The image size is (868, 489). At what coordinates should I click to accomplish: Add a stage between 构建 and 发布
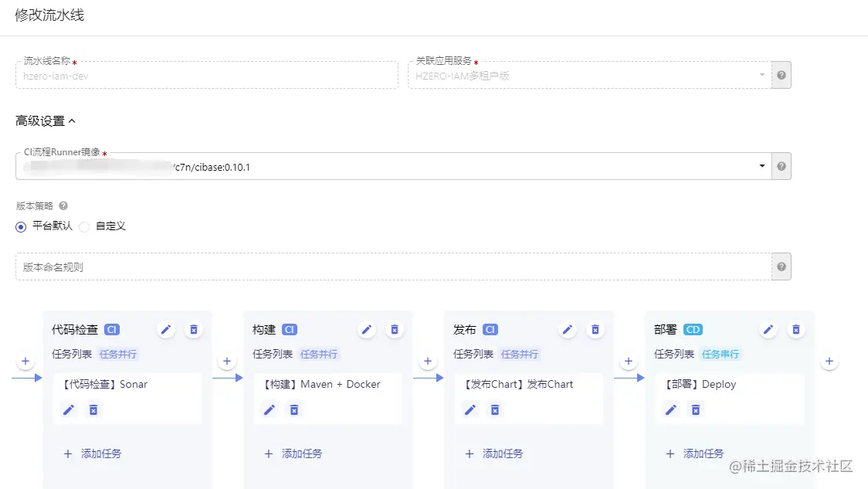(428, 361)
